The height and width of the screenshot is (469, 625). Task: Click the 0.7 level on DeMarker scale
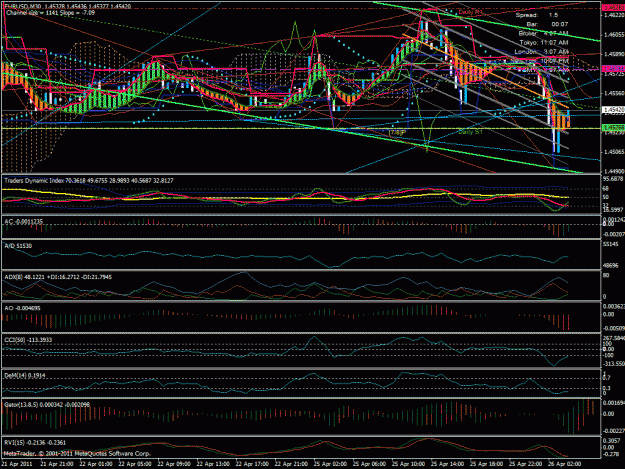click(x=606, y=378)
